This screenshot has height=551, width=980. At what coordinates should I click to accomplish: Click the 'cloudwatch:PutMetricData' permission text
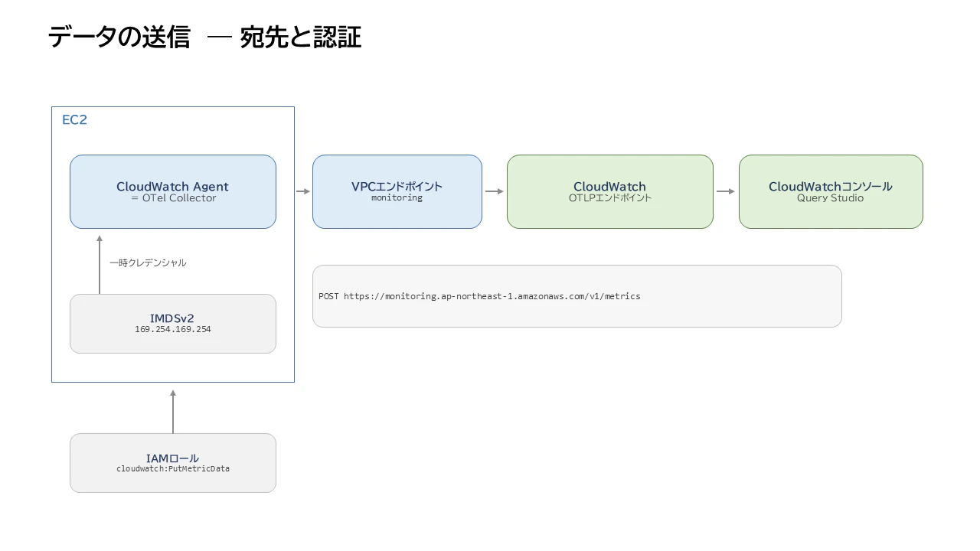(173, 468)
